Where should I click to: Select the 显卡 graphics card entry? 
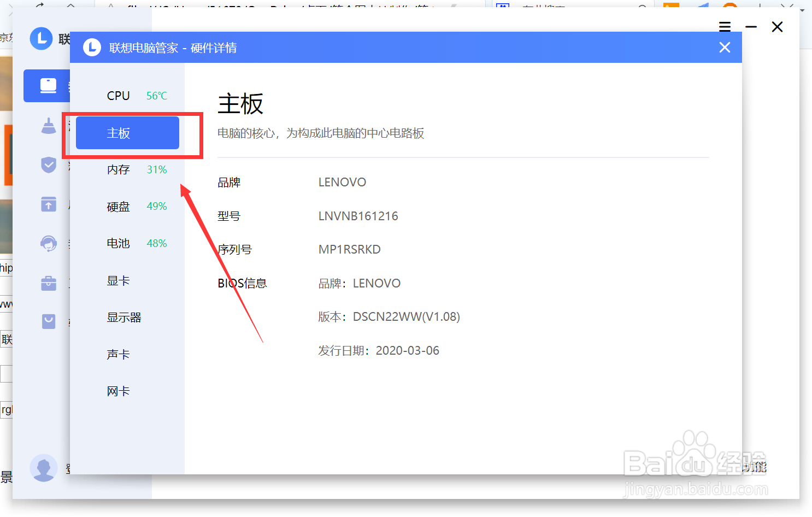point(118,280)
